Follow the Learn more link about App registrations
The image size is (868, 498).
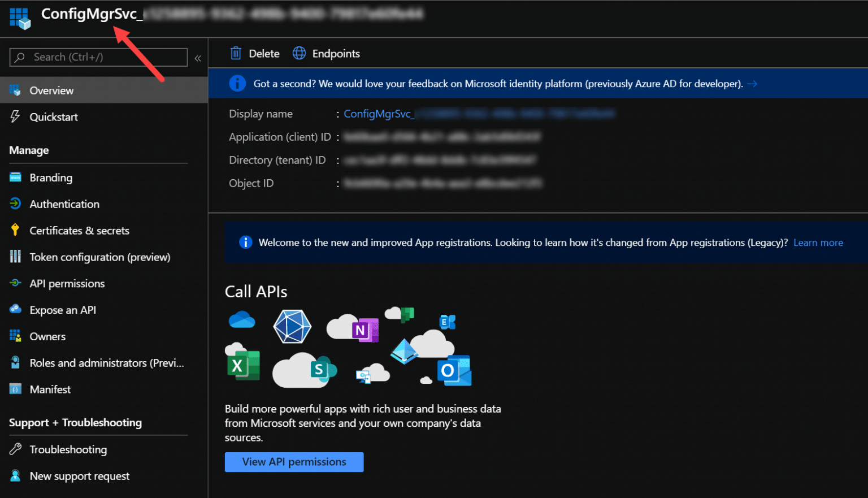(818, 242)
